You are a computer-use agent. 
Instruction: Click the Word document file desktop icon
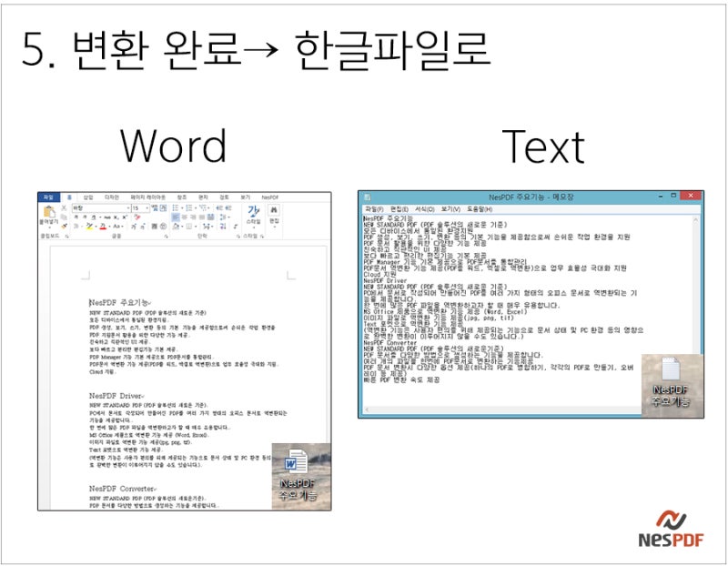pos(298,475)
